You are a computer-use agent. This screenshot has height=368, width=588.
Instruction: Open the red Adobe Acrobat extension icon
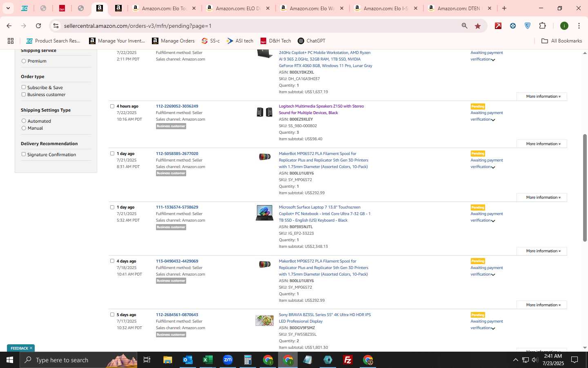coord(498,26)
